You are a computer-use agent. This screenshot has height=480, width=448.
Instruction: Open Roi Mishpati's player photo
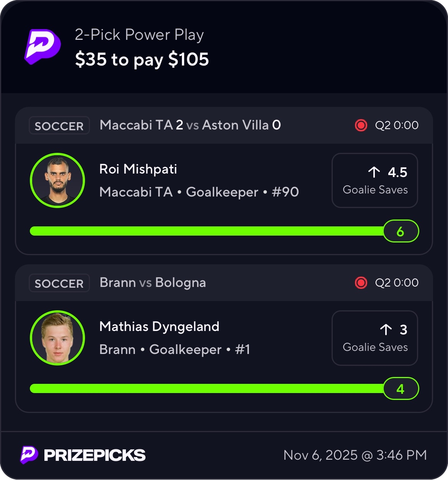click(57, 180)
